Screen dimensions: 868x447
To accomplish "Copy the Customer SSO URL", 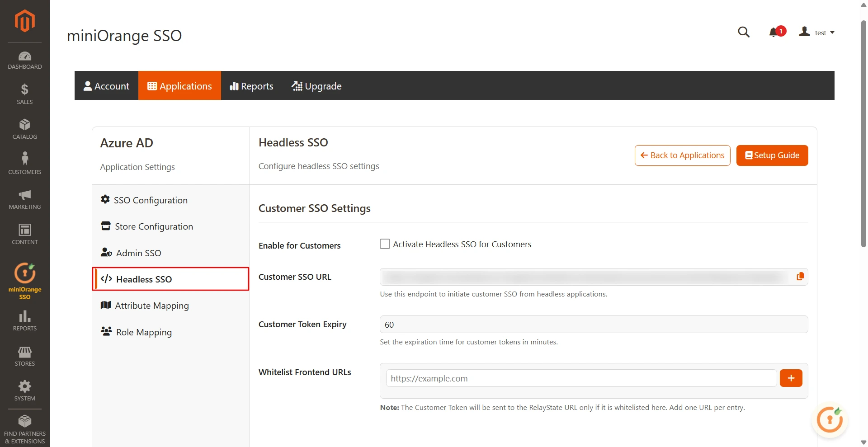I will (x=800, y=277).
